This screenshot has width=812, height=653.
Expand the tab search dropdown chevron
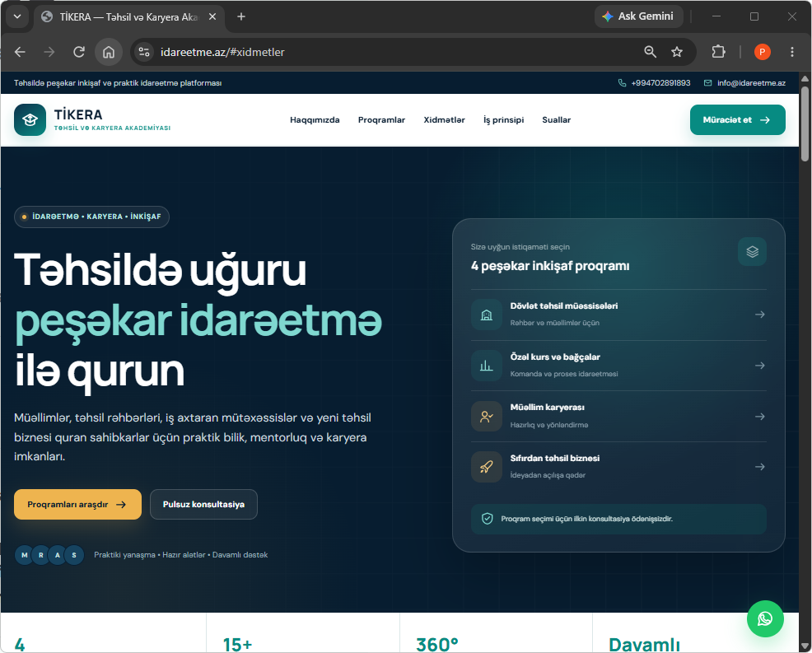(x=17, y=16)
